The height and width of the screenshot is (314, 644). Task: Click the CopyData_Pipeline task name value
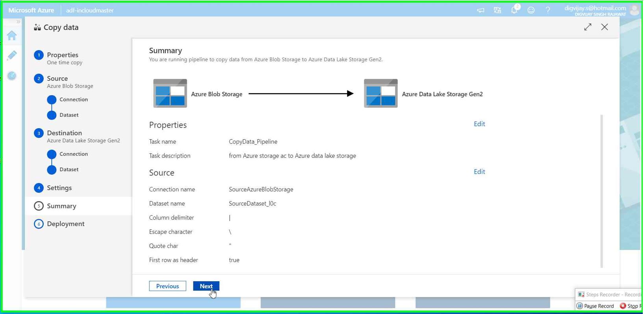point(253,142)
